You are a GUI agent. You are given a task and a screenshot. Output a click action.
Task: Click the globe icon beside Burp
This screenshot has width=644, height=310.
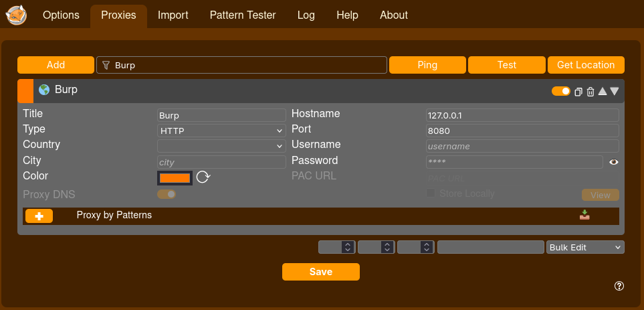44,90
